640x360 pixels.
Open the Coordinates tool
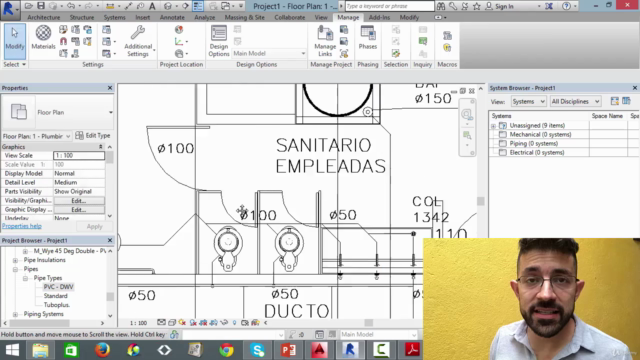(181, 41)
